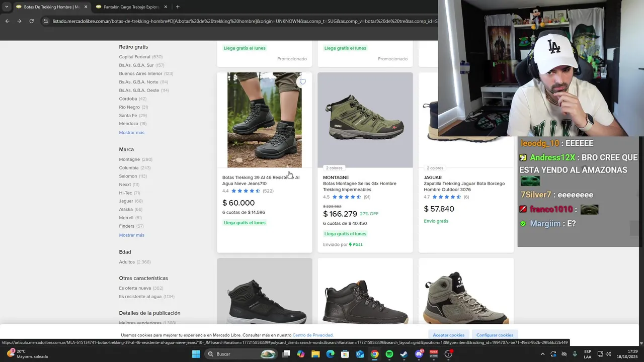
Task: Open Steam from taskbar
Action: click(x=404, y=354)
